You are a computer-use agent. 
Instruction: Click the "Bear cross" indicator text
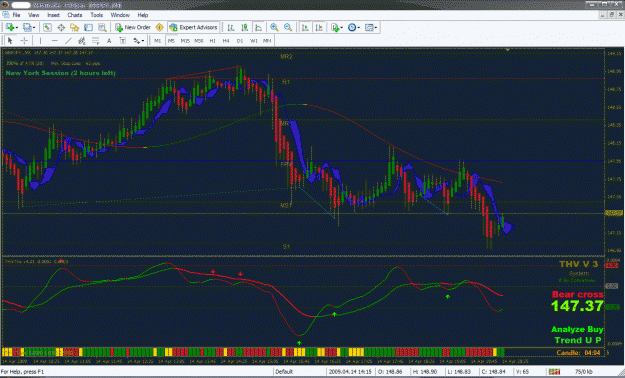click(578, 295)
